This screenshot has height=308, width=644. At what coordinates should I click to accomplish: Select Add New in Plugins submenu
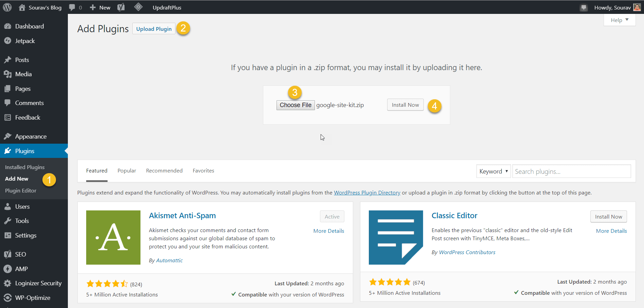click(x=17, y=179)
